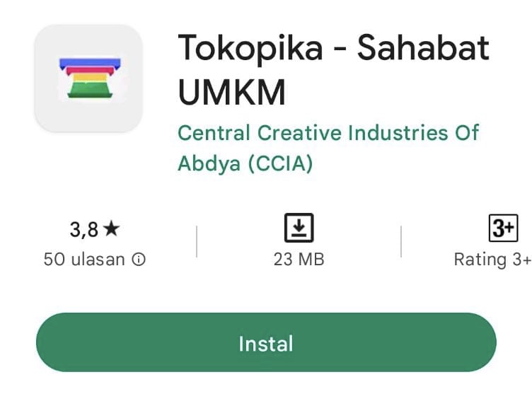
Task: Tap the Tokopika app logo thumbnail
Action: coord(88,78)
